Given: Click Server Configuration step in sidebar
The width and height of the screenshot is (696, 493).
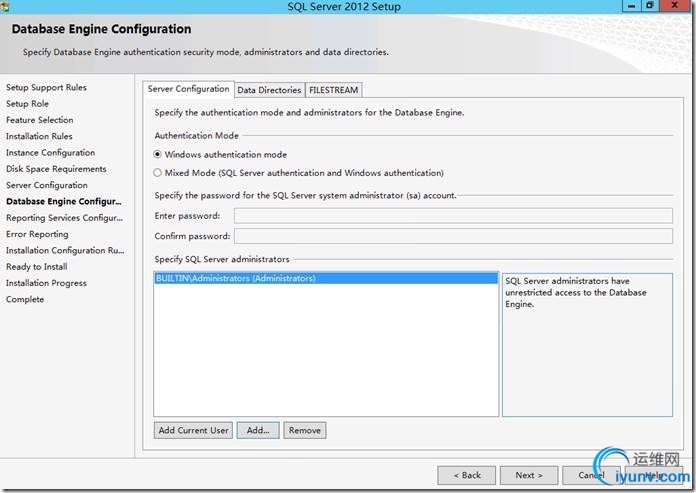Looking at the screenshot, I should coord(47,185).
